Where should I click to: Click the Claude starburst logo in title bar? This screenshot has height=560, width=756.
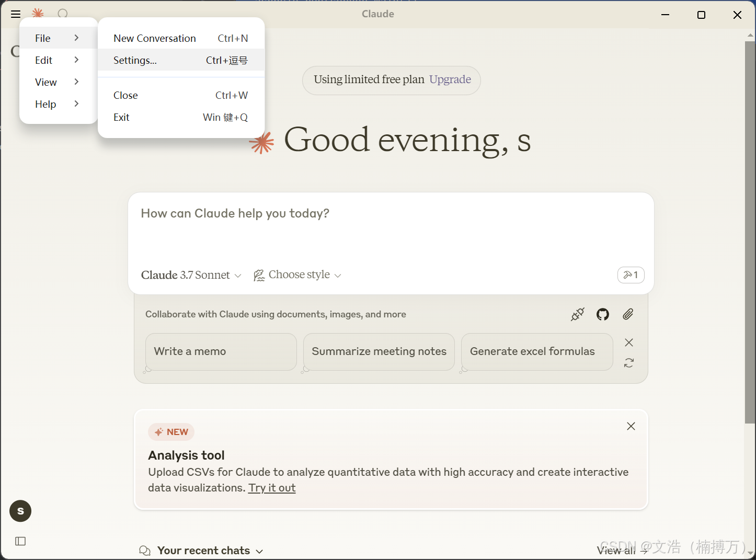coord(38,14)
